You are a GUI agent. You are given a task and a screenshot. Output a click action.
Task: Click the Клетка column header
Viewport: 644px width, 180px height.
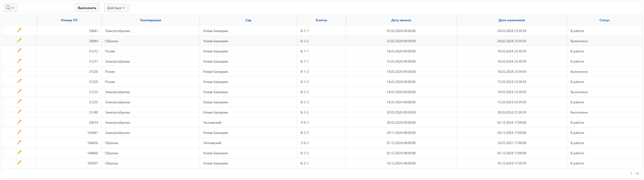[321, 20]
